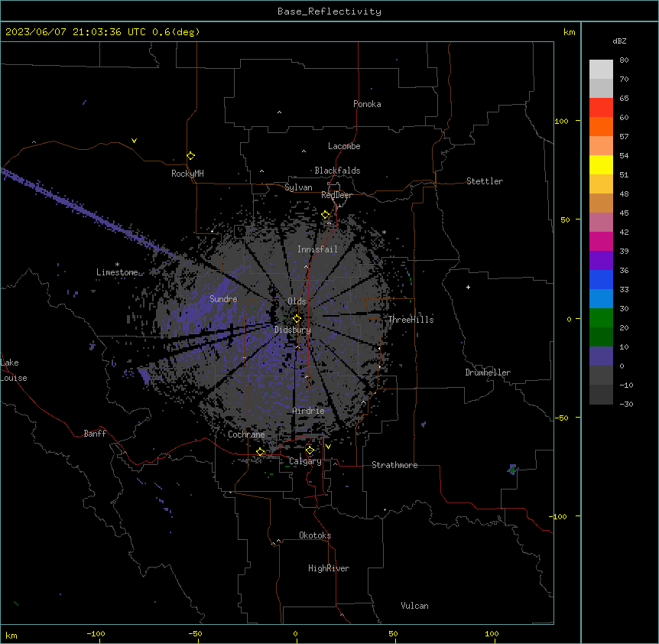Click the Blackfalds label
This screenshot has height=644, width=659.
click(x=337, y=171)
